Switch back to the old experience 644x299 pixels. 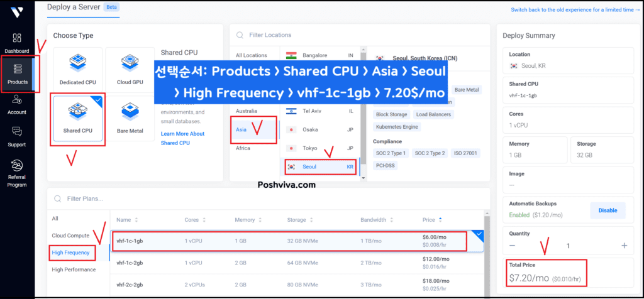point(575,9)
